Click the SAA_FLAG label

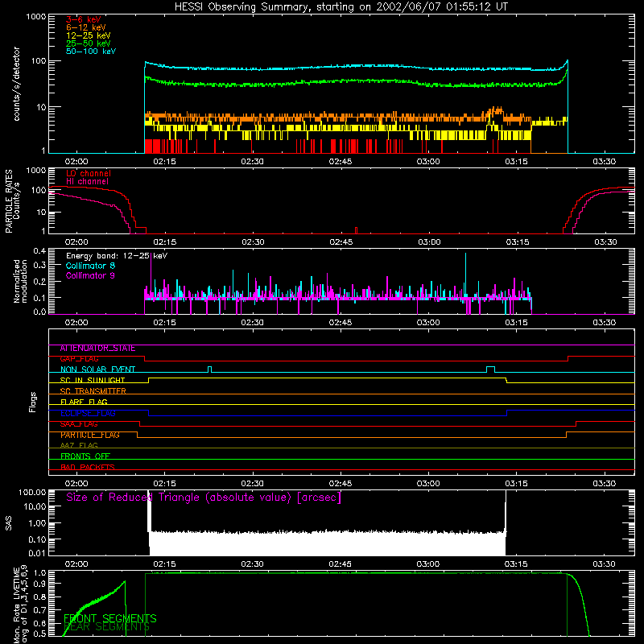click(x=79, y=424)
